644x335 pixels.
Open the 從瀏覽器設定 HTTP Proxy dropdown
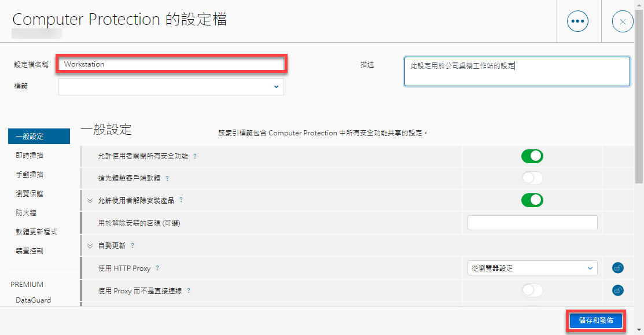[532, 268]
